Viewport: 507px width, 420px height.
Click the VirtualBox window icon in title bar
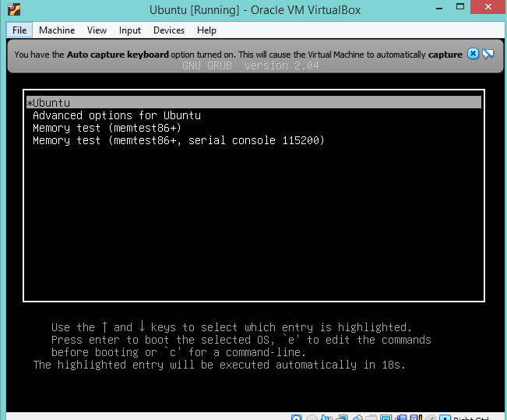tap(14, 9)
